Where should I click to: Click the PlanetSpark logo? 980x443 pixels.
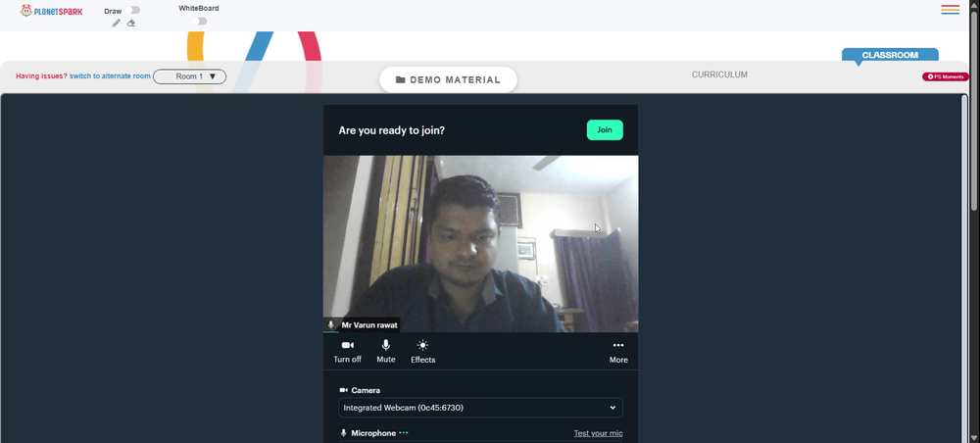tap(51, 11)
